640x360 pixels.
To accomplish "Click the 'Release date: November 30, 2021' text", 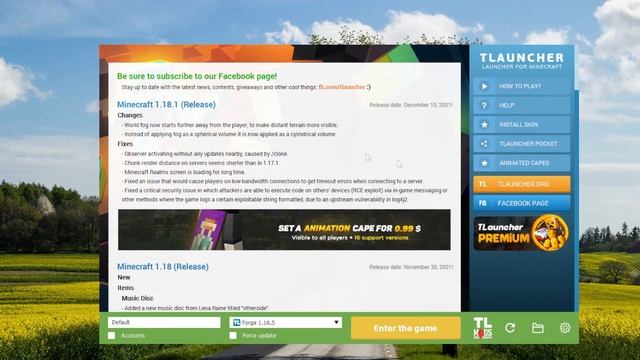I will click(x=411, y=267).
